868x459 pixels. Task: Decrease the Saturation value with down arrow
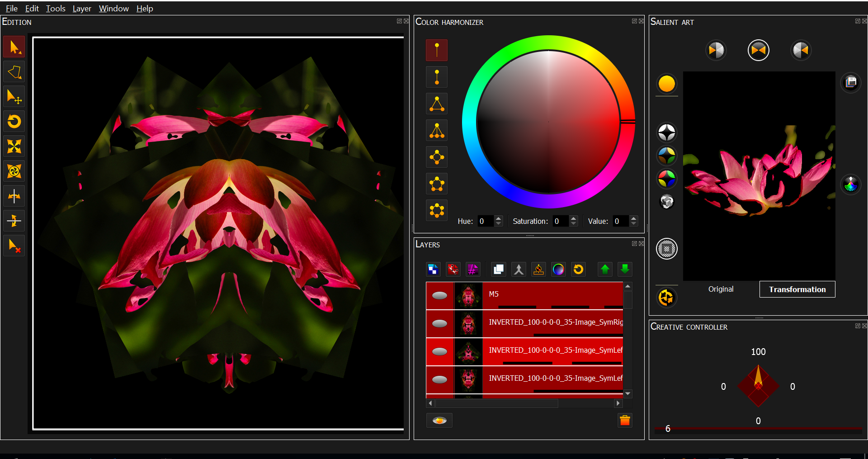pos(573,224)
